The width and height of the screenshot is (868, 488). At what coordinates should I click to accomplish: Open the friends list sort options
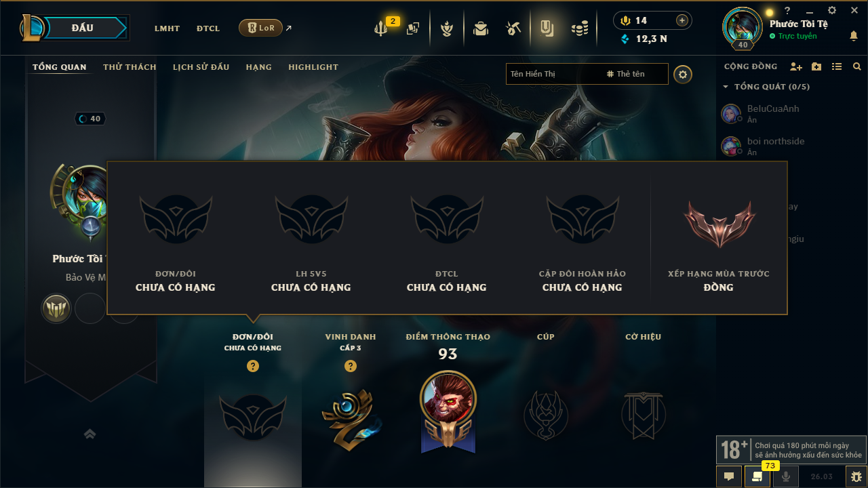pos(837,66)
